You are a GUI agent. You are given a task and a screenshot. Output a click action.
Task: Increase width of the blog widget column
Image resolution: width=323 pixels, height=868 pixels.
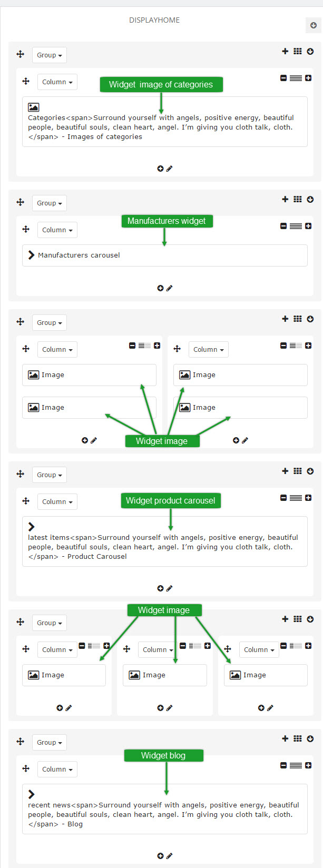[x=308, y=765]
